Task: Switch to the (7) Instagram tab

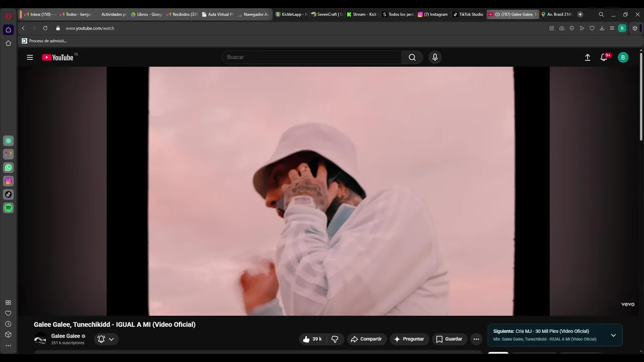Action: [433, 15]
